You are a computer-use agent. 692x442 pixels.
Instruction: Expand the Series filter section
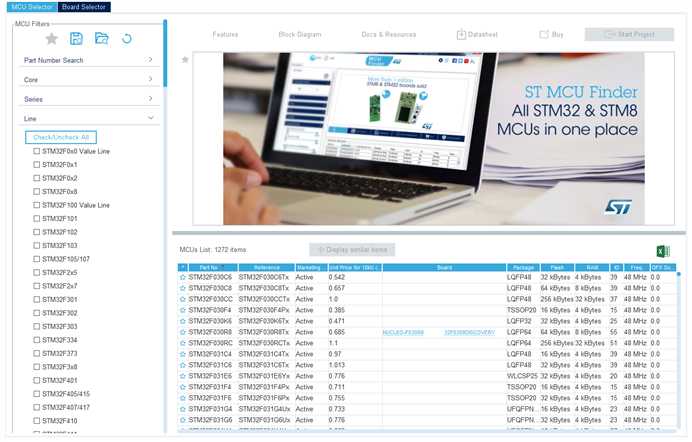click(90, 99)
